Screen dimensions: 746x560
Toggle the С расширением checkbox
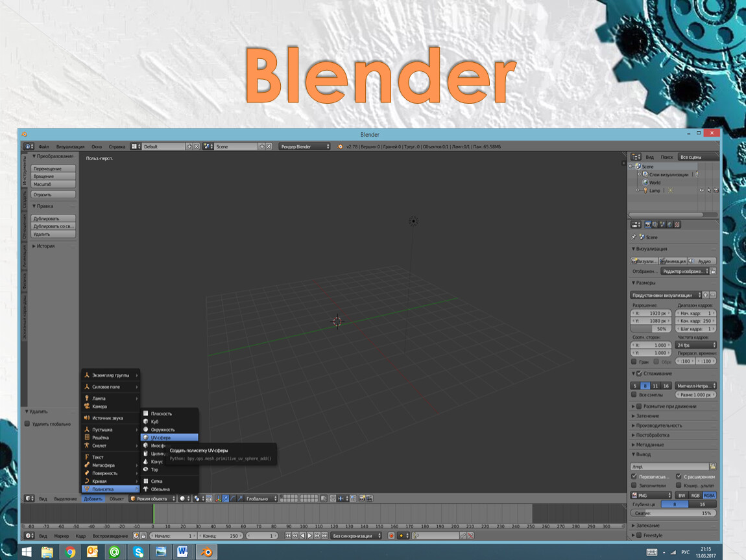coord(679,476)
